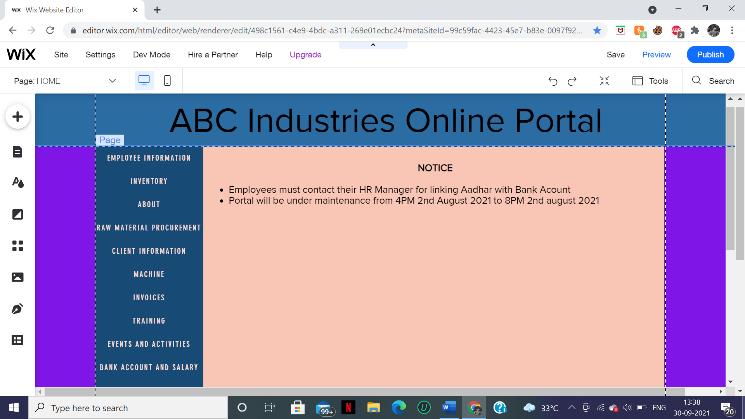Open Microsoft Edge from the taskbar

pyautogui.click(x=399, y=408)
